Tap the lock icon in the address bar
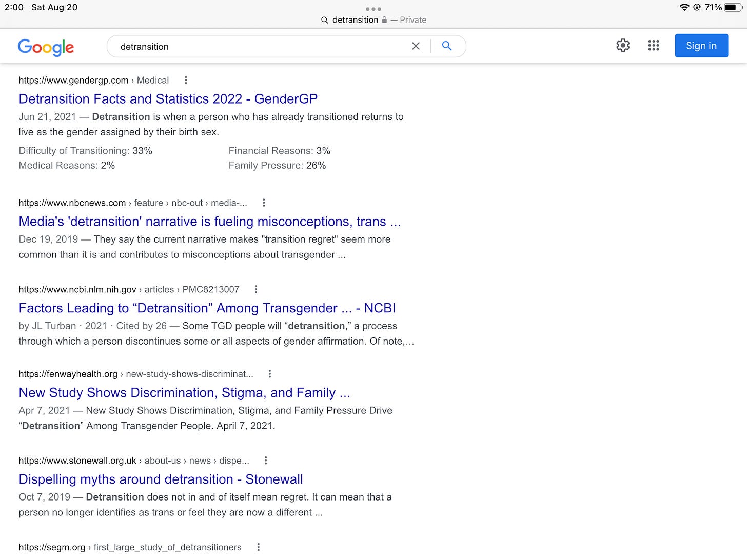This screenshot has height=560, width=747. [384, 19]
